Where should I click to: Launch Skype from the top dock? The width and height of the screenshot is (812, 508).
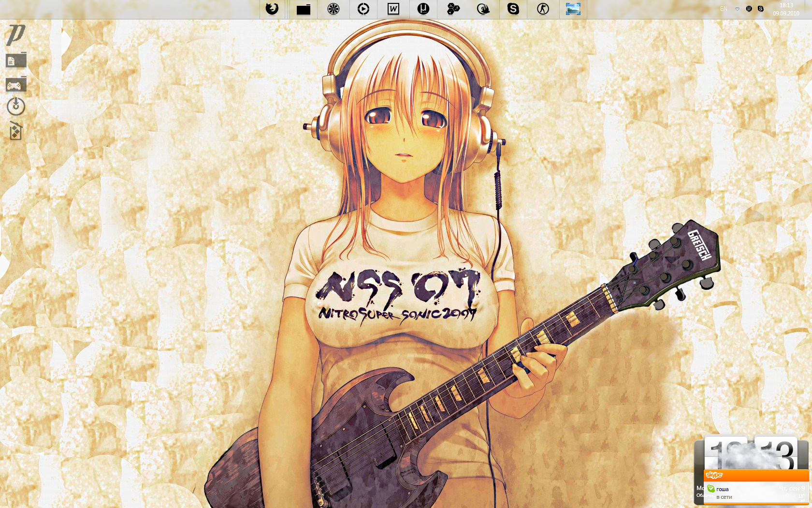[x=513, y=9]
